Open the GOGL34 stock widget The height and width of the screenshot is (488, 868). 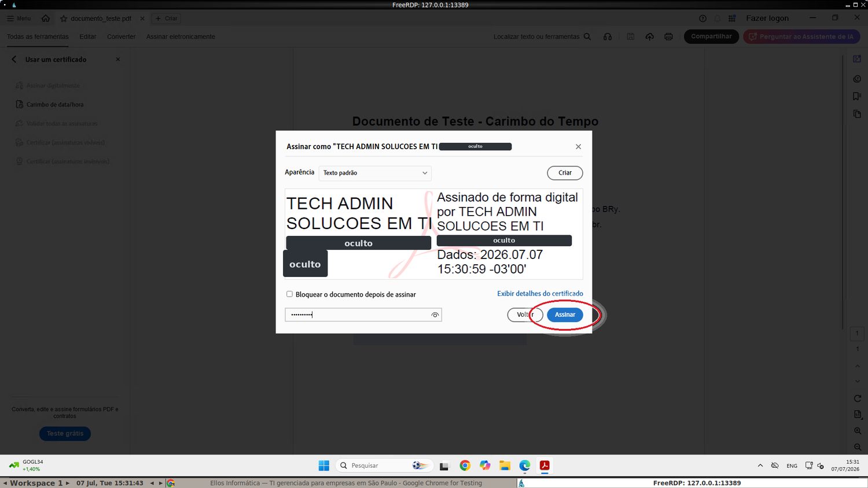click(x=27, y=465)
